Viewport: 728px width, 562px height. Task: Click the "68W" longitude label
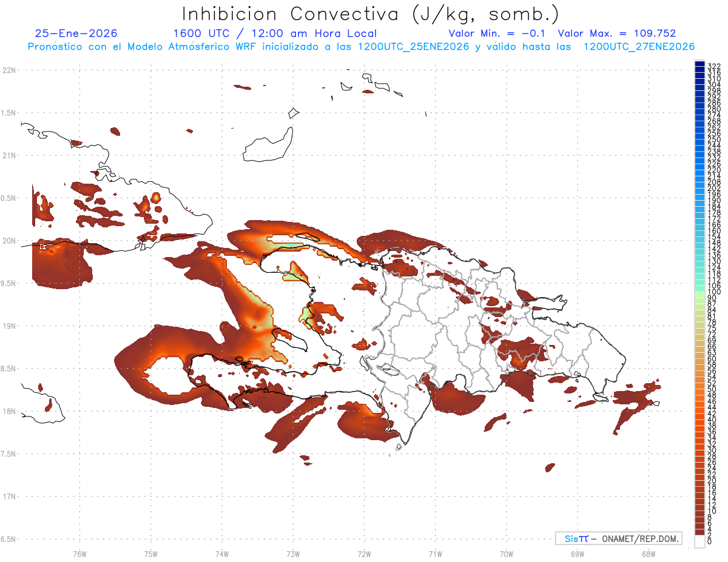tap(648, 554)
